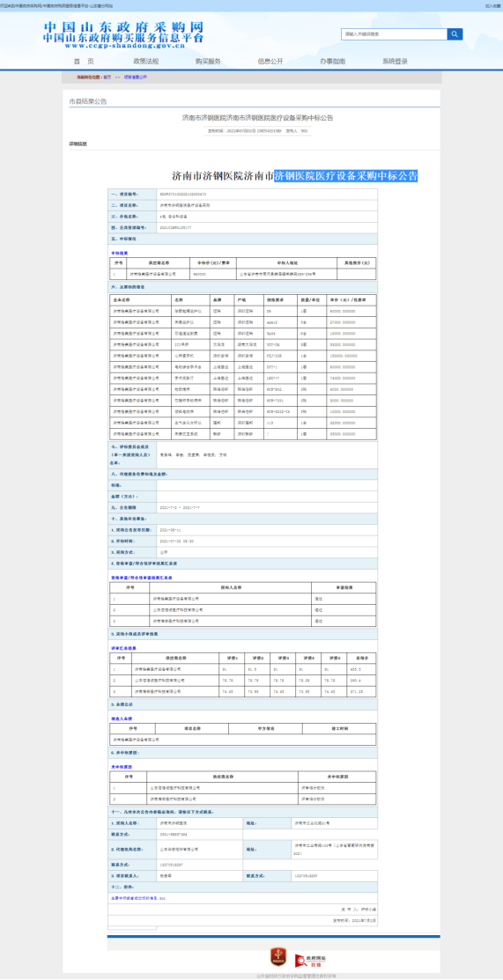
Task: Click the 资格审查/符合性审查结果汇总表 subheading
Action: coord(142,578)
